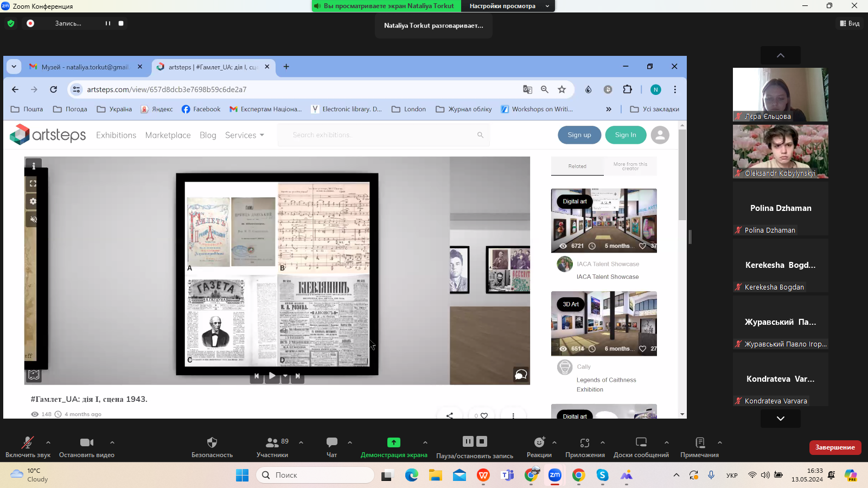Switch to the Музей Gmail browser tab

85,67
